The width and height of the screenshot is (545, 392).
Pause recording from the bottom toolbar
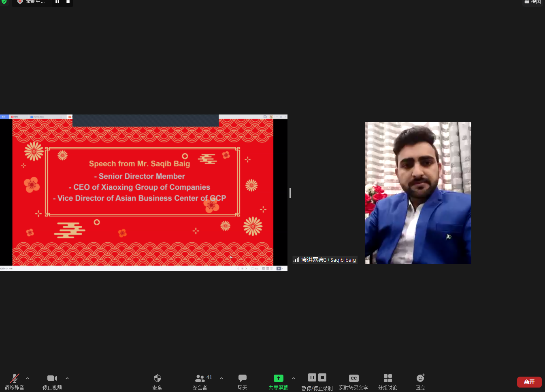pos(312,377)
